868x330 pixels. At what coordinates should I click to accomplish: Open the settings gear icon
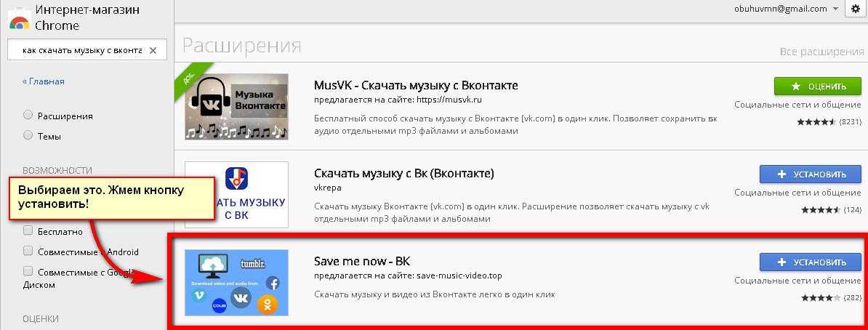tap(856, 9)
